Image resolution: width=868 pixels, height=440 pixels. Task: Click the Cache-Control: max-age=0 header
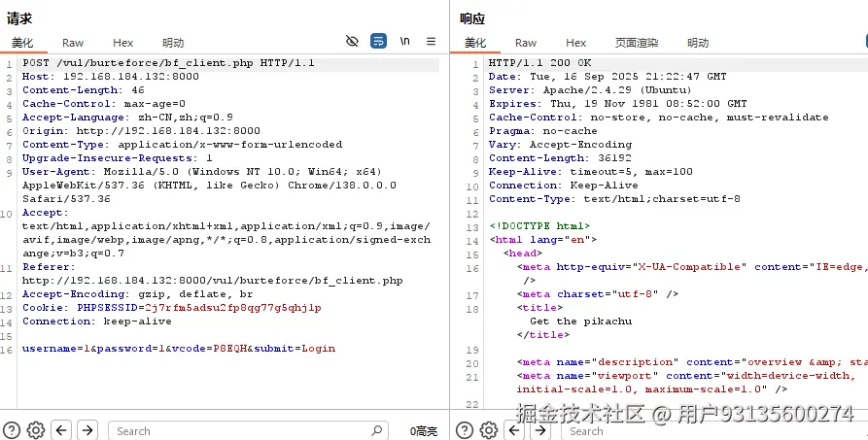103,104
